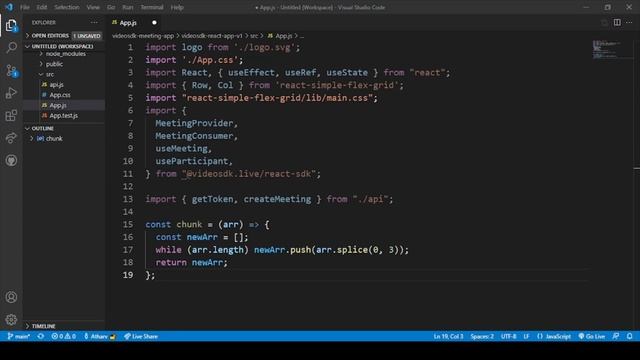Open the View menu
Screen dimensions: 640x360
point(93,7)
